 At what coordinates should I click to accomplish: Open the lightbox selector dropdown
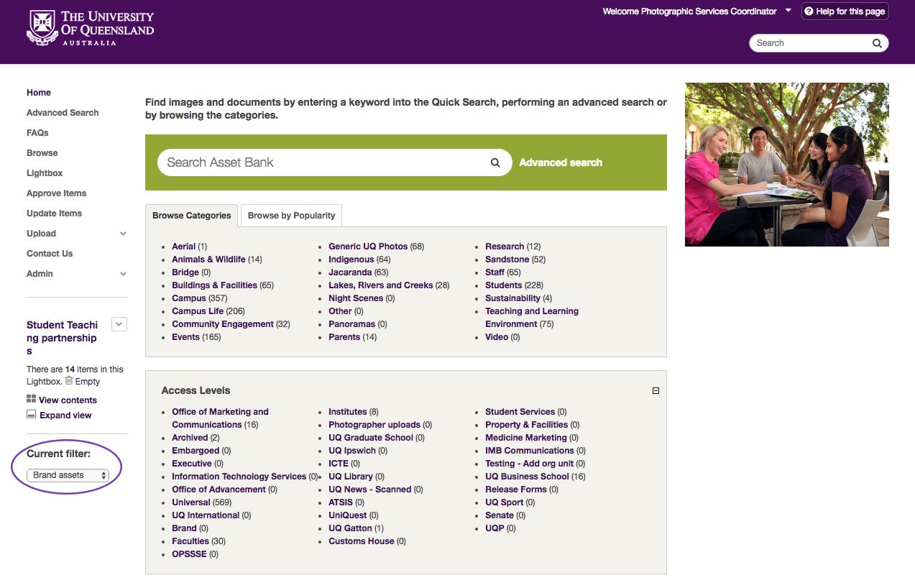pyautogui.click(x=120, y=324)
